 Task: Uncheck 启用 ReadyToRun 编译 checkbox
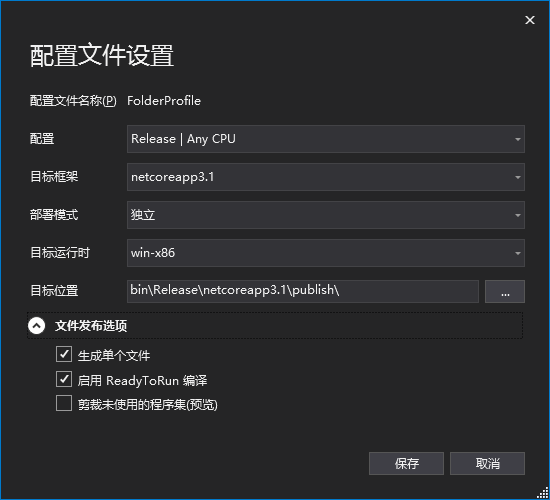pos(64,379)
